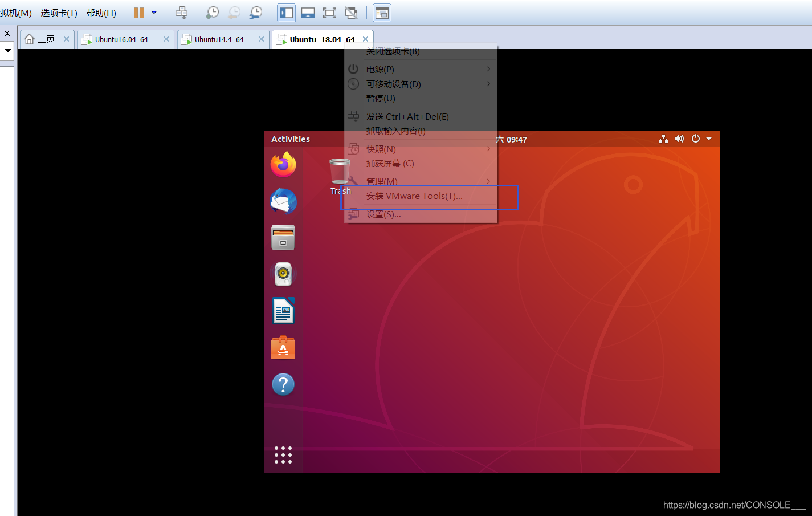Open the 虚拟机(M) menu
This screenshot has height=516, width=812.
pos(16,13)
